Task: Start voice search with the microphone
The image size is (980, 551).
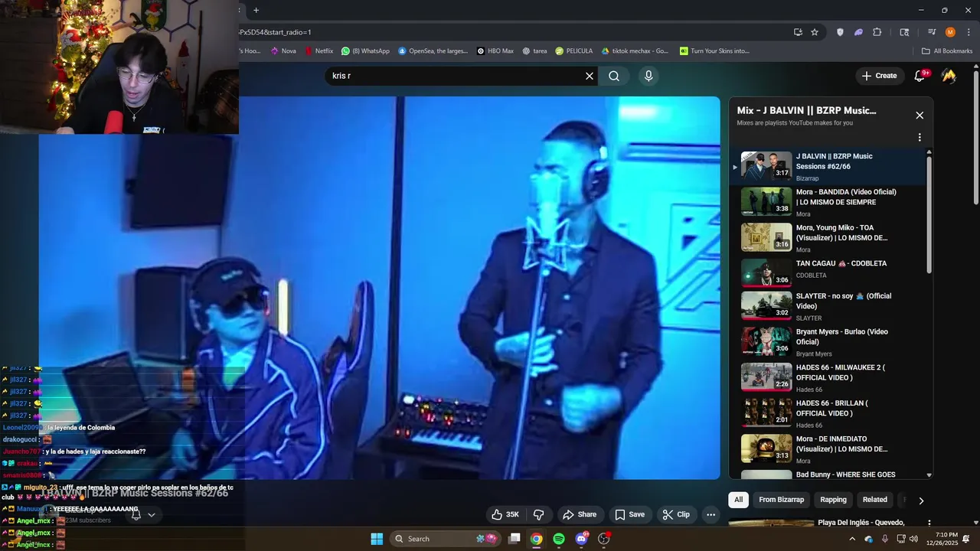Action: tap(648, 76)
